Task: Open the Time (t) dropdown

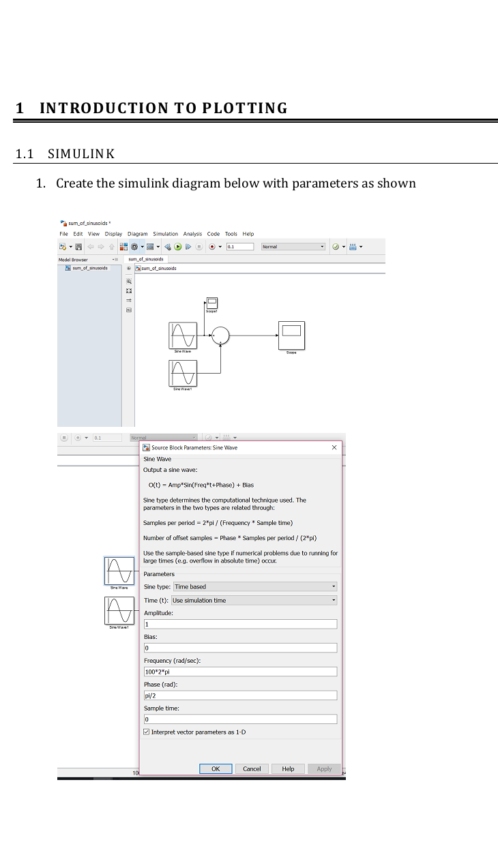Action: point(254,600)
